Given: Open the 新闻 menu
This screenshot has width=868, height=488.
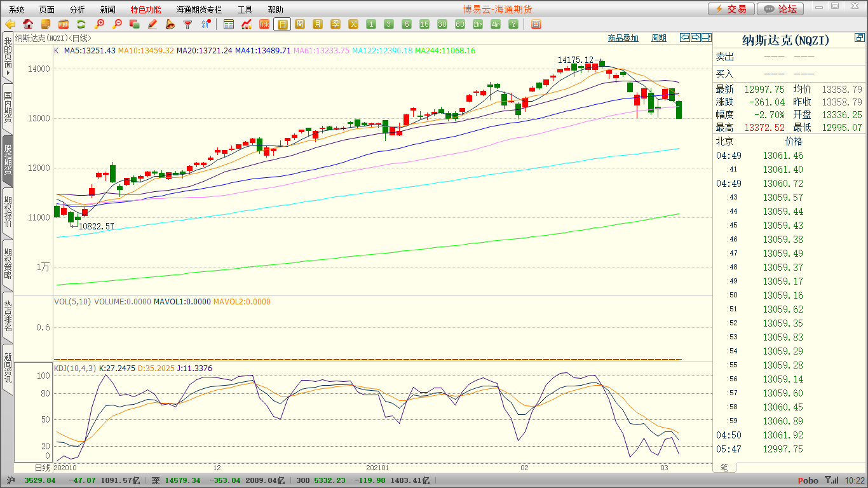Looking at the screenshot, I should [108, 10].
